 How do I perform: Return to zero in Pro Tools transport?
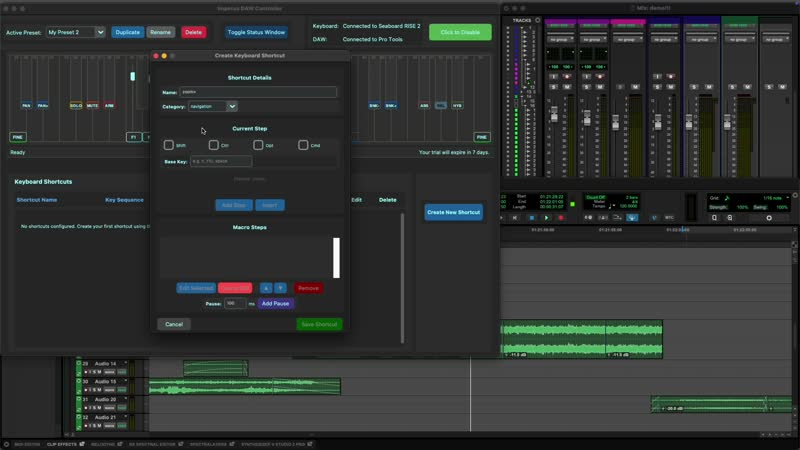click(x=514, y=218)
